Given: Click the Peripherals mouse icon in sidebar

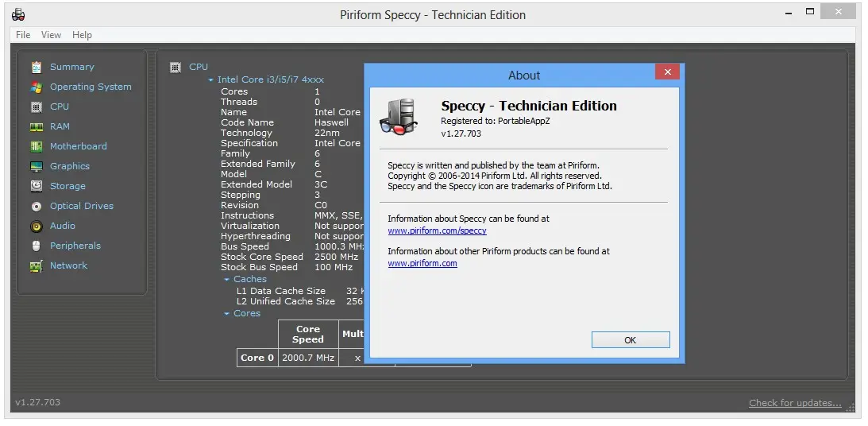Looking at the screenshot, I should click(37, 246).
